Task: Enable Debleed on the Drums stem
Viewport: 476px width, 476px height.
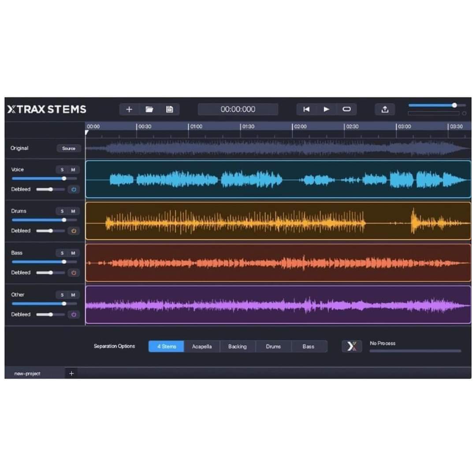Action: point(74,231)
